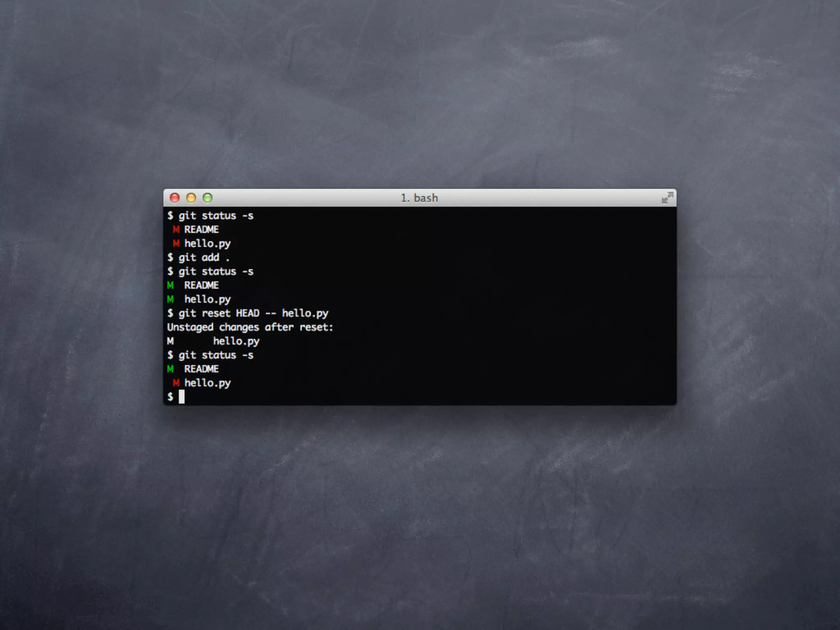Click the word 'HEAD' in the reset command

pos(247,313)
